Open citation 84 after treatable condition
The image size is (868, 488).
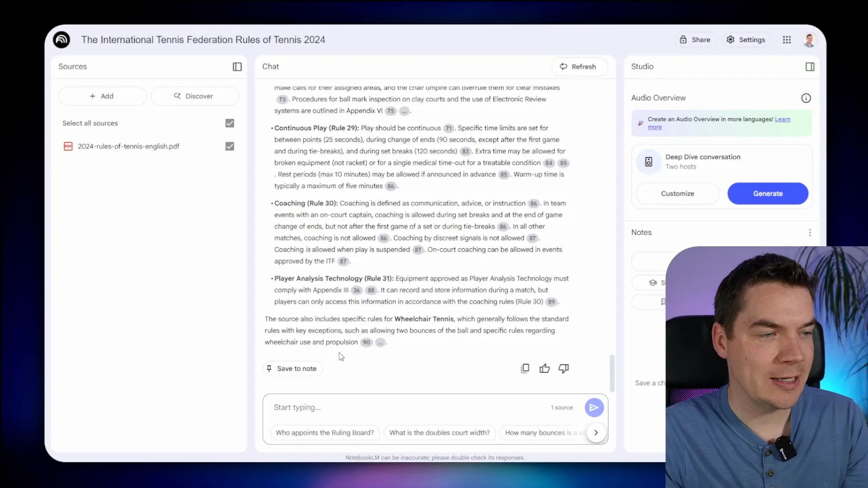click(x=548, y=163)
